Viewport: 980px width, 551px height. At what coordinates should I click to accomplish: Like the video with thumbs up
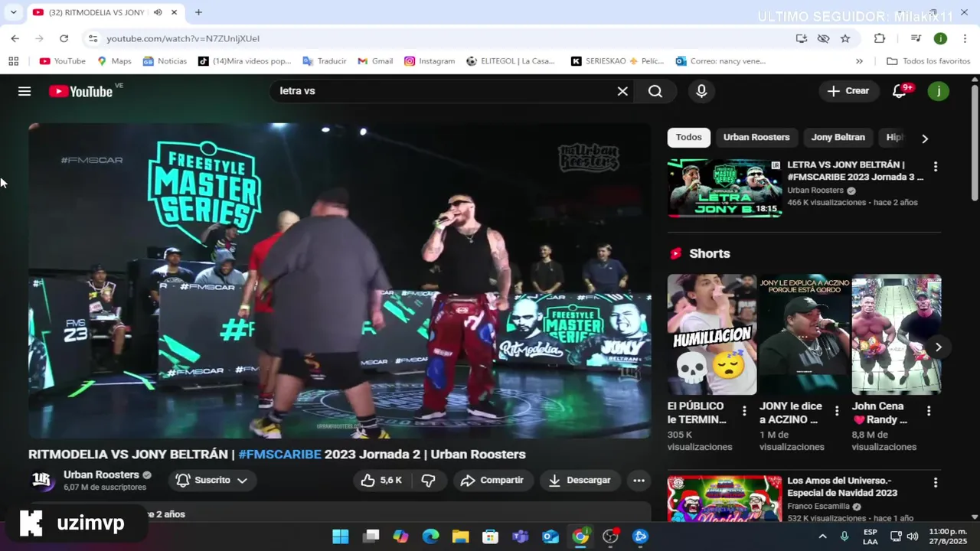click(x=382, y=480)
